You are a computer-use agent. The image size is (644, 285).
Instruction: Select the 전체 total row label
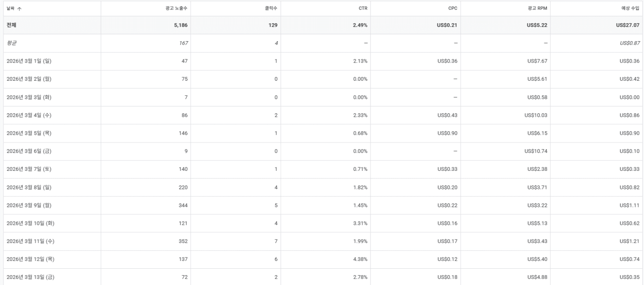[x=12, y=25]
